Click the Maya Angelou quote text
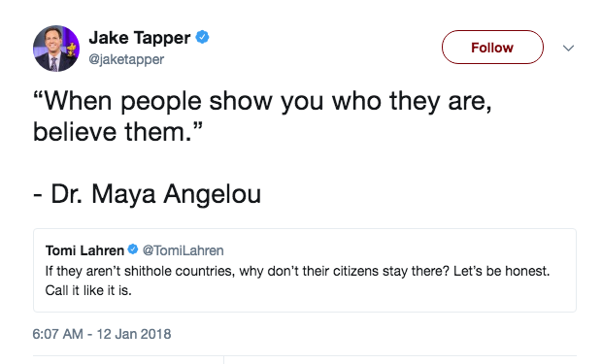The height and width of the screenshot is (364, 602). [x=262, y=116]
